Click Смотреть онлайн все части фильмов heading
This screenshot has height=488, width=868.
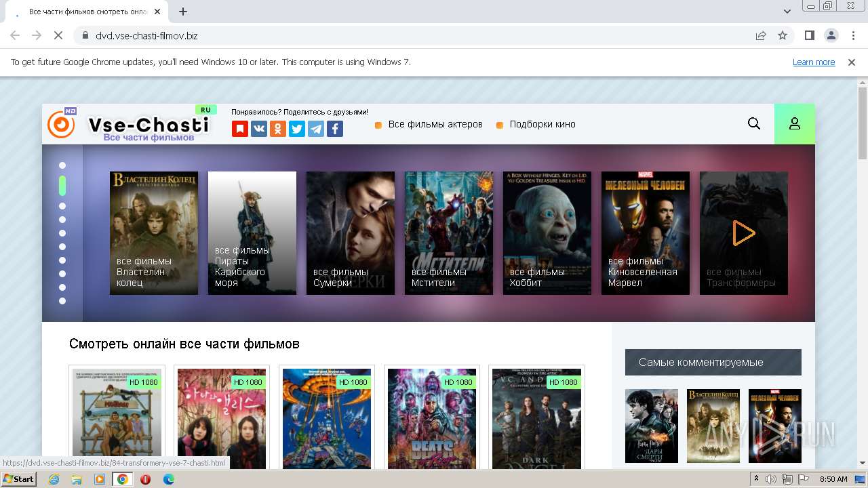(x=184, y=344)
